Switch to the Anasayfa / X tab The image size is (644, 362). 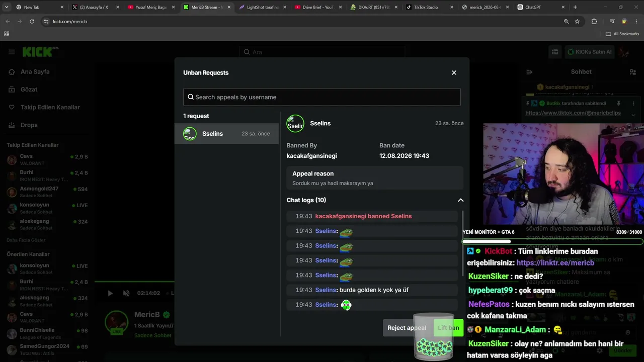tap(94, 7)
